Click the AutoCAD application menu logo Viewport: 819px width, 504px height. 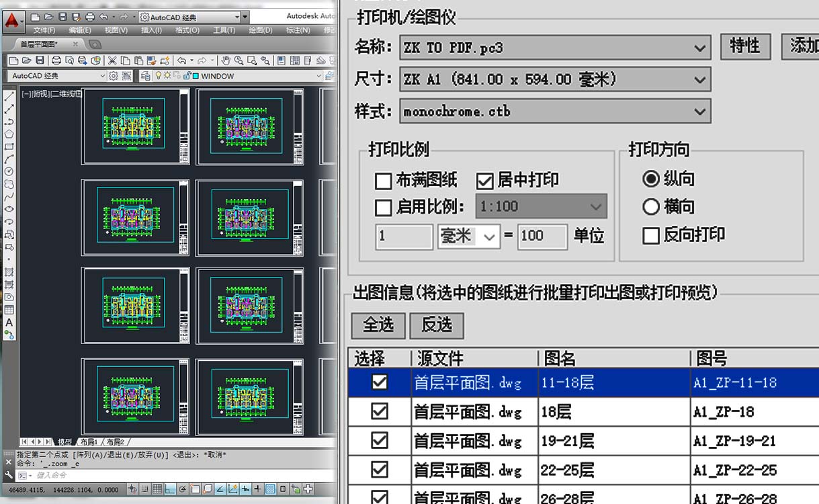[x=11, y=20]
